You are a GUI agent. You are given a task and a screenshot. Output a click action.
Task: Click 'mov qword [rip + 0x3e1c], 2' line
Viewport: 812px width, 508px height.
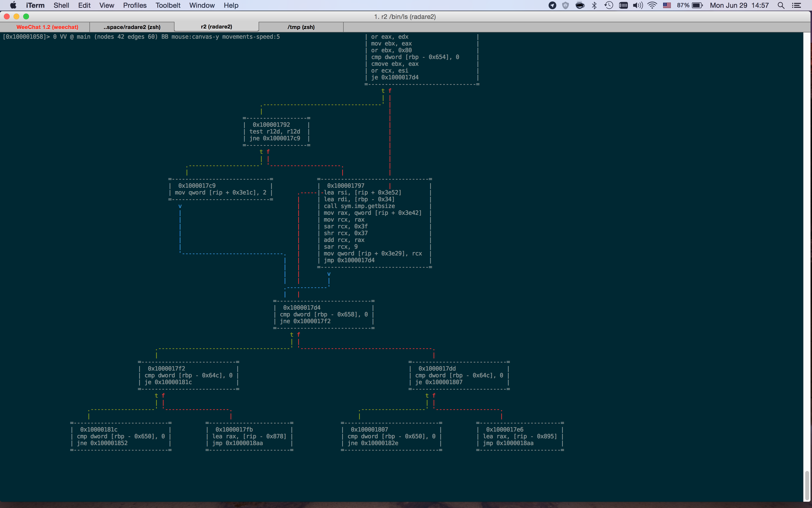[x=220, y=193]
